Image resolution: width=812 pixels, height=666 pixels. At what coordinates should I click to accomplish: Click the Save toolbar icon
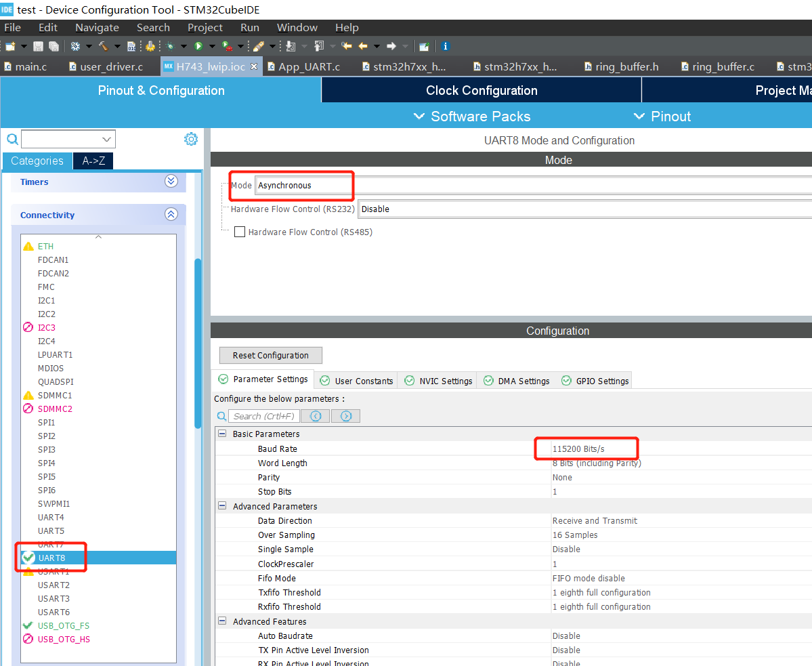click(38, 47)
